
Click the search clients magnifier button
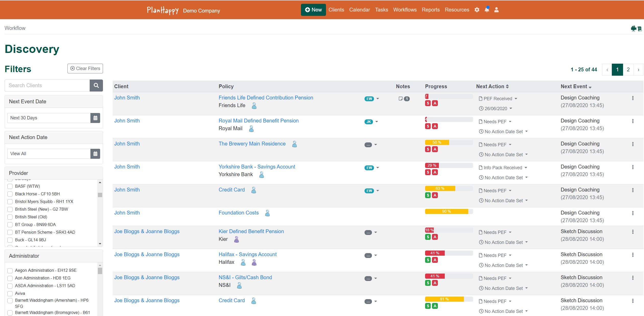click(x=96, y=85)
